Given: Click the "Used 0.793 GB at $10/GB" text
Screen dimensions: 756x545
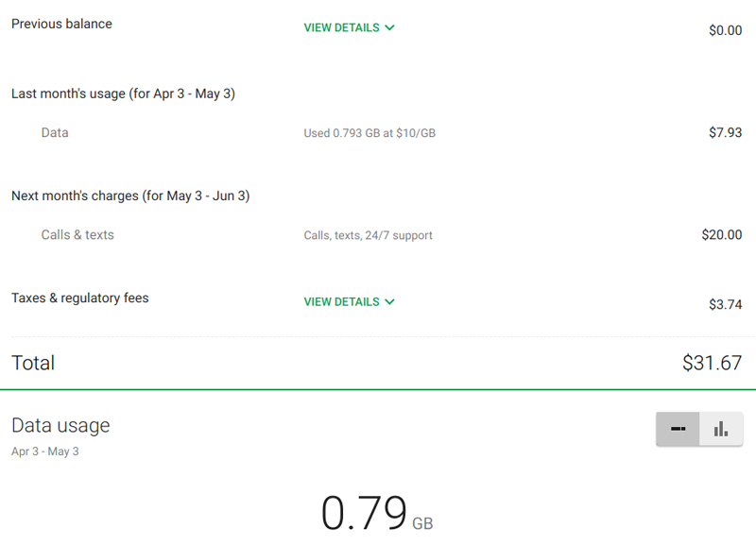Looking at the screenshot, I should point(369,133).
